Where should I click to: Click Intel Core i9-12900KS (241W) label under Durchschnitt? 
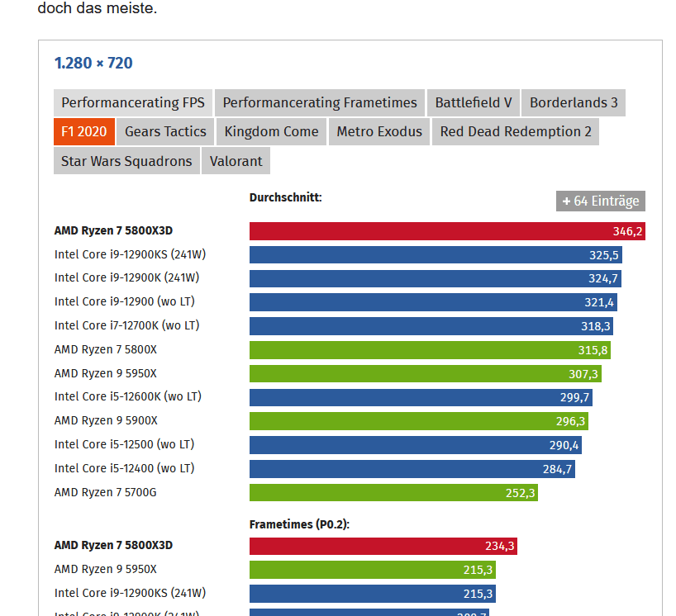pos(131,254)
